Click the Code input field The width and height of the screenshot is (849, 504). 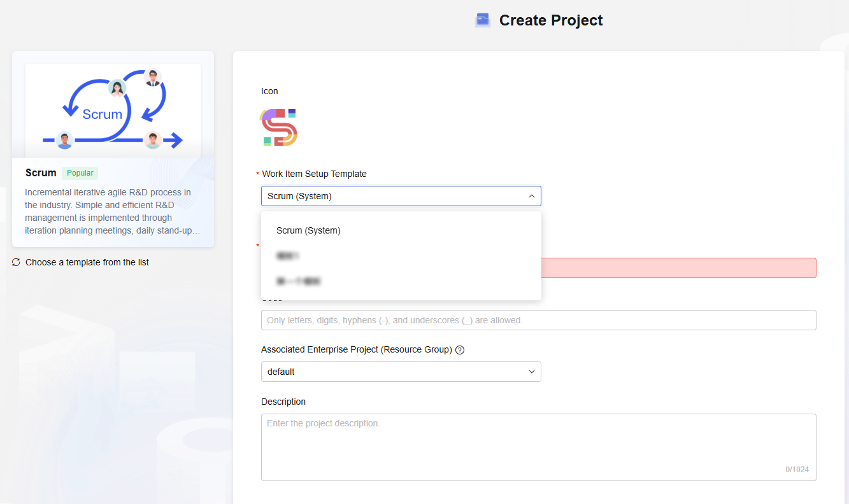[x=538, y=320]
